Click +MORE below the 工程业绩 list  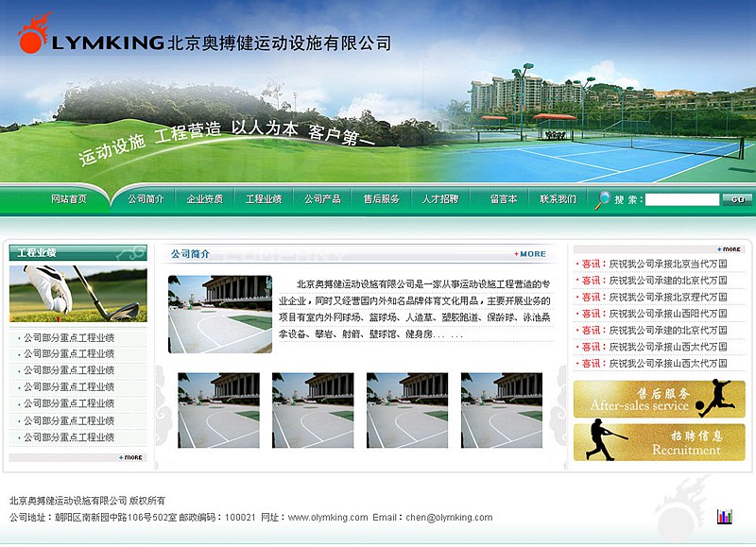point(131,457)
